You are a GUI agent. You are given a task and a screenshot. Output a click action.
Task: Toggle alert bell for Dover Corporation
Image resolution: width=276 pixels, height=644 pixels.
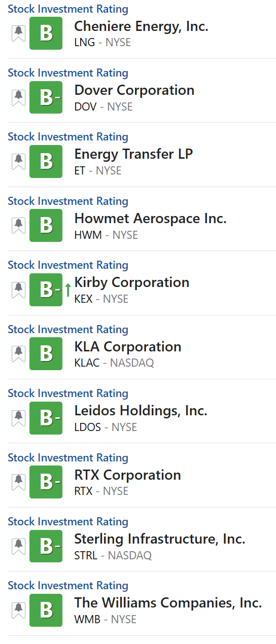coord(19,97)
